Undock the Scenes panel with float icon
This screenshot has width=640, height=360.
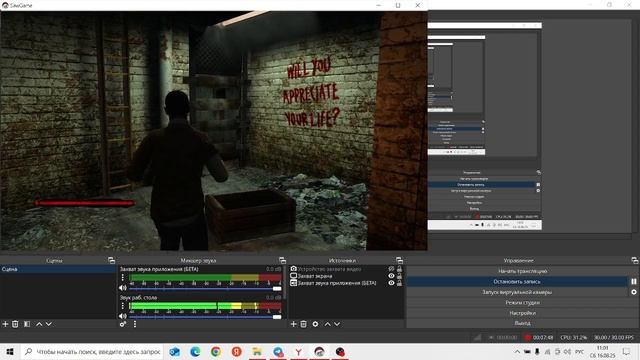[111, 260]
